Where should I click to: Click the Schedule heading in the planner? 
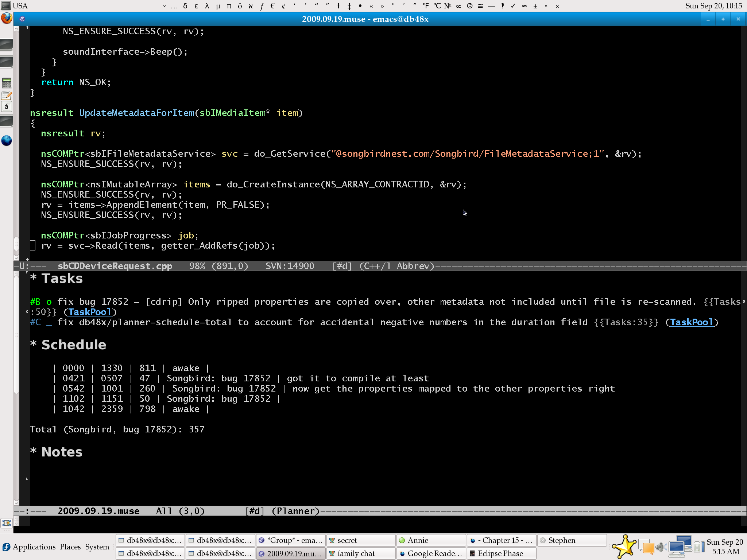tap(74, 345)
